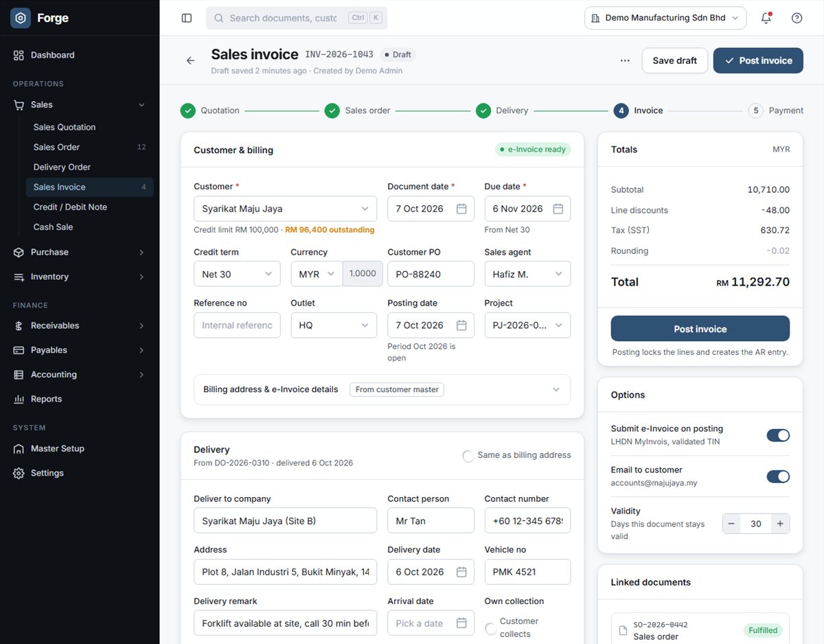Click the Deliver to company field
Viewport: 824px width, 644px height.
click(285, 520)
